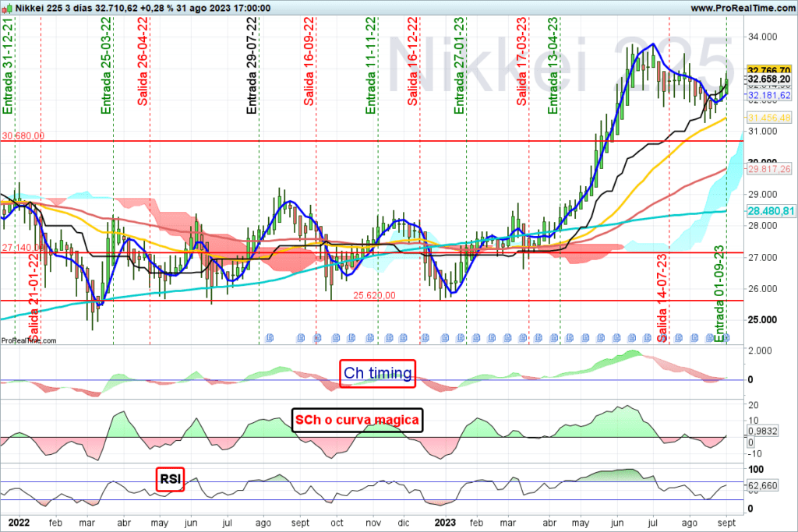Image resolution: width=798 pixels, height=532 pixels.
Task: Select the 'SCh o curva magica' label
Action: (x=357, y=420)
